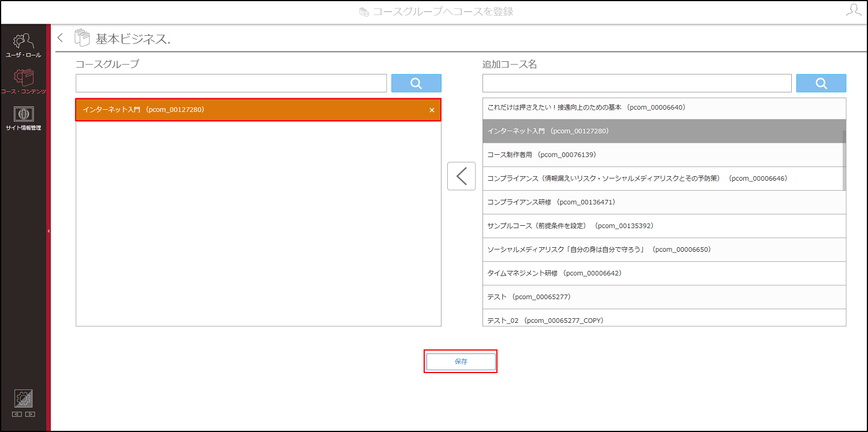This screenshot has height=432, width=868.
Task: Click the settings gear icon in sidebar
Action: (x=23, y=399)
